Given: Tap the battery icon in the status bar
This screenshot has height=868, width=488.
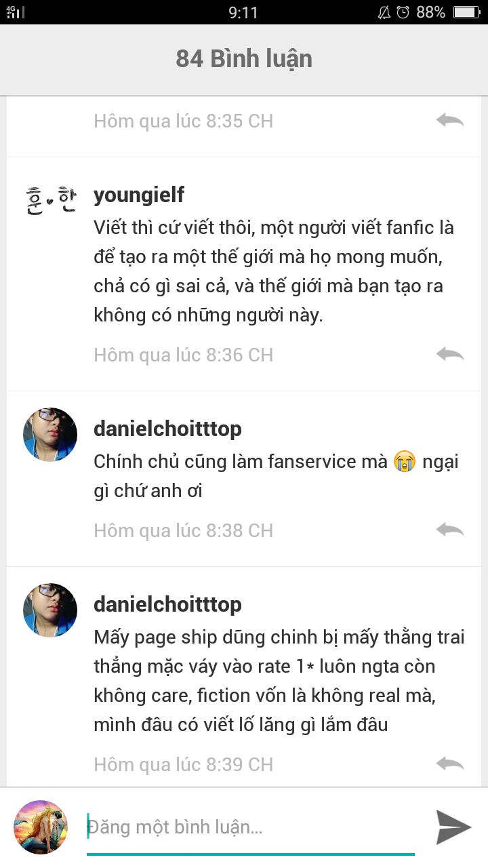Looking at the screenshot, I should [466, 12].
